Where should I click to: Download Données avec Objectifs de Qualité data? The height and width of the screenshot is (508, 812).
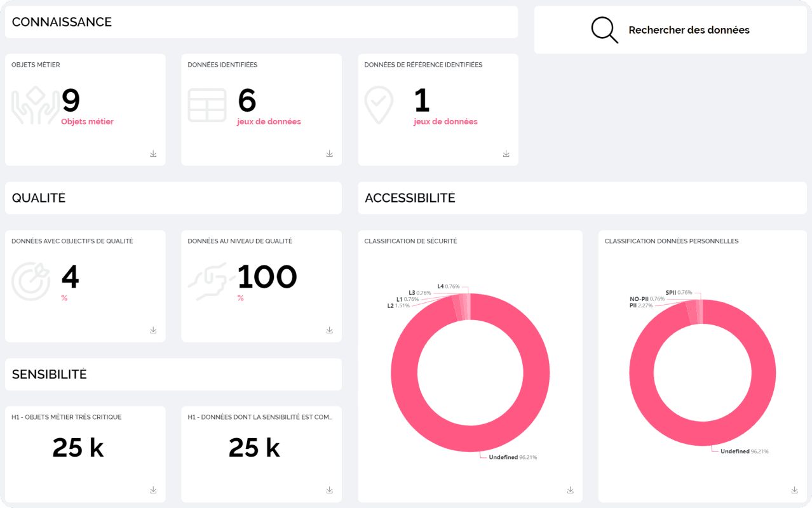153,330
